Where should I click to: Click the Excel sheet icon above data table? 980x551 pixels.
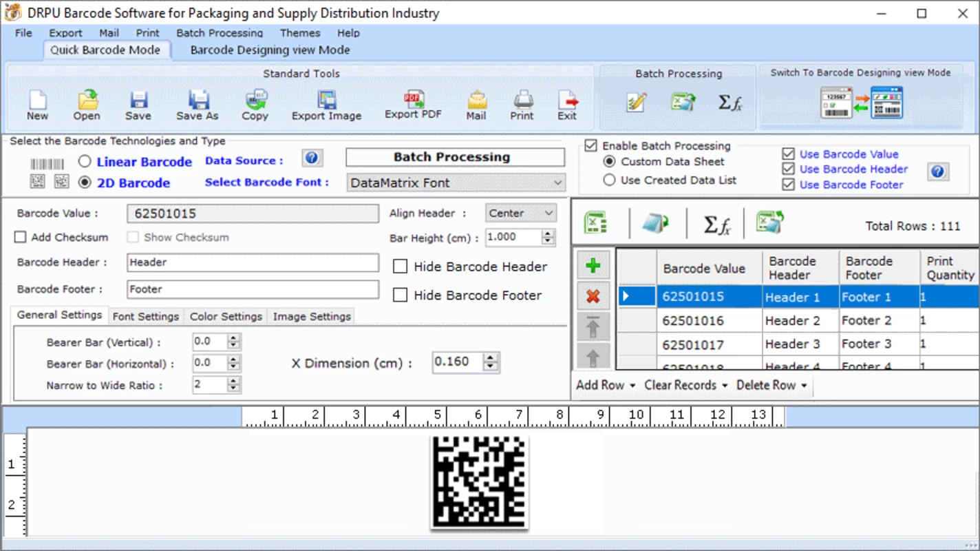coord(595,223)
